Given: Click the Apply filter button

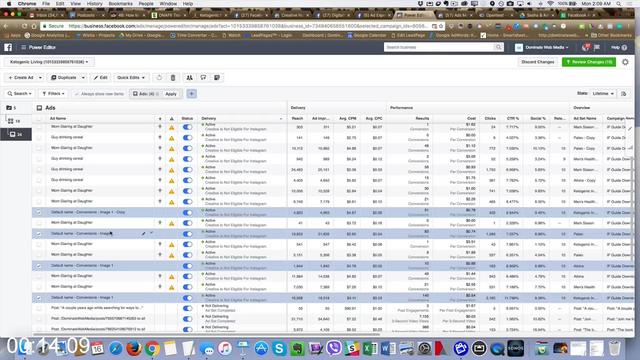Looking at the screenshot, I should [x=171, y=94].
